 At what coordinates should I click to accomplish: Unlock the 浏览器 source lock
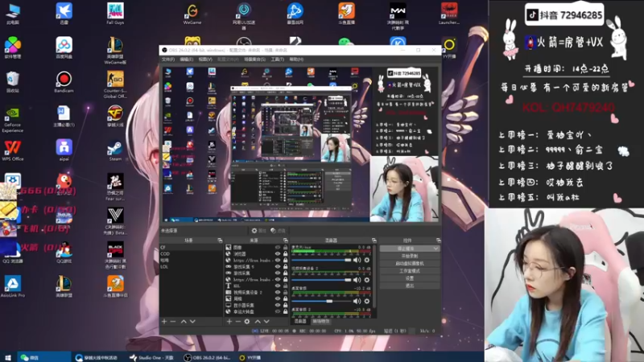(285, 254)
